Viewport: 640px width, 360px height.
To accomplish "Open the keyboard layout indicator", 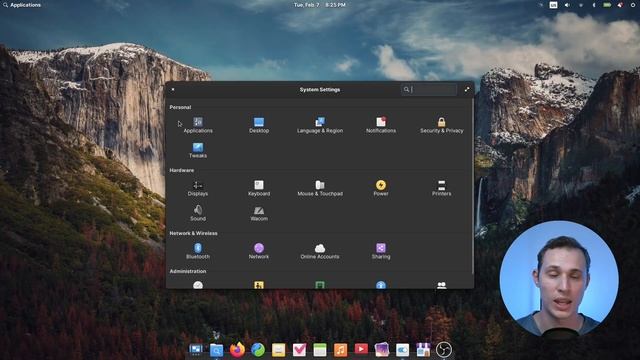I will [553, 5].
